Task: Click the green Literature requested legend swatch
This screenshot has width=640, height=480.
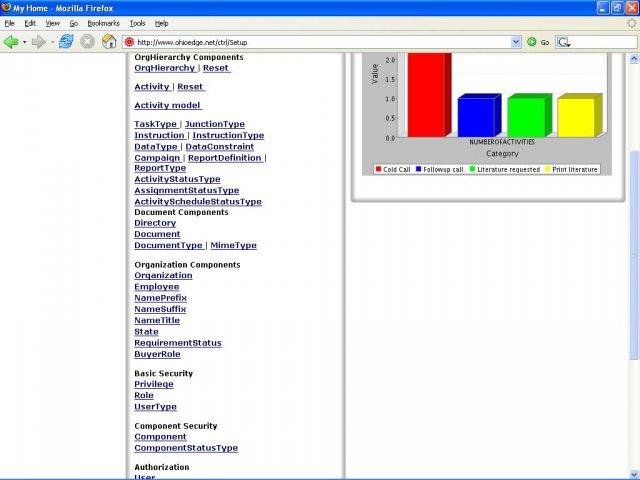Action: click(472, 169)
